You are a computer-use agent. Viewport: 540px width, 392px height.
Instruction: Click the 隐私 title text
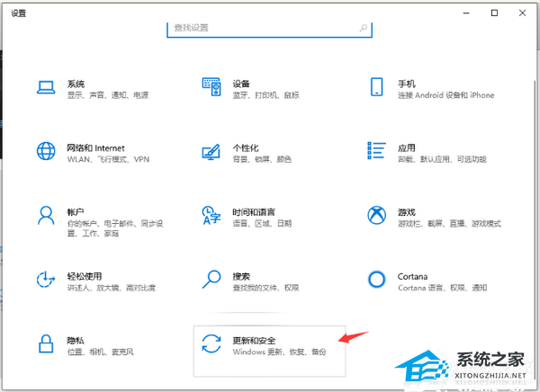(x=76, y=341)
